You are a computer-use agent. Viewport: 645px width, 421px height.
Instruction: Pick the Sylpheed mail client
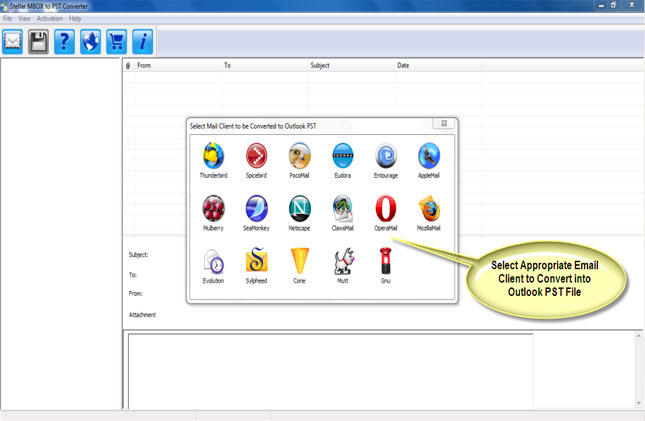(256, 260)
